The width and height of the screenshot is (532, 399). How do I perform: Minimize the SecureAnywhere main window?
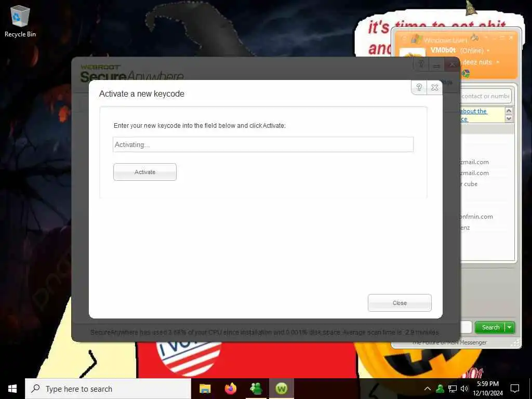[x=436, y=64]
